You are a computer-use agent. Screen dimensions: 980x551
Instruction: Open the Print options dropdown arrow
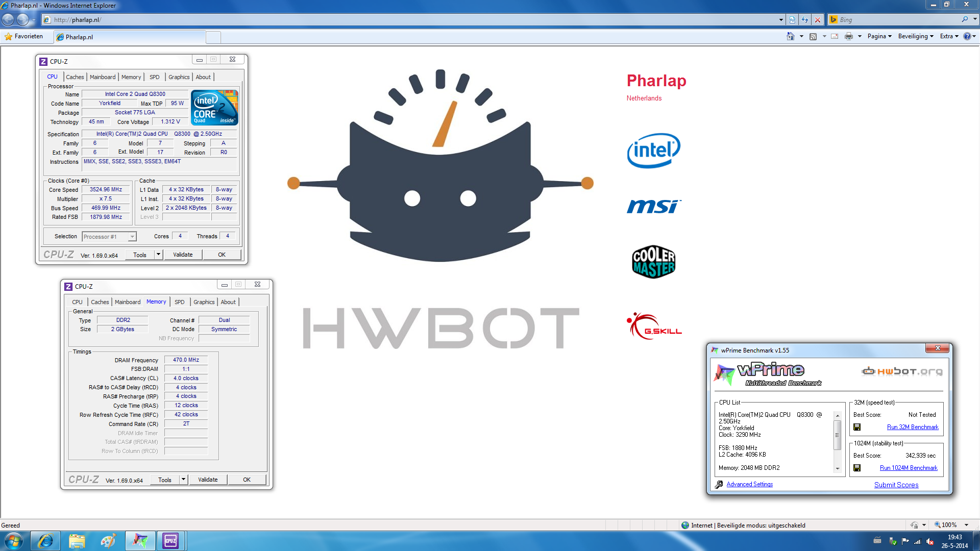(860, 36)
